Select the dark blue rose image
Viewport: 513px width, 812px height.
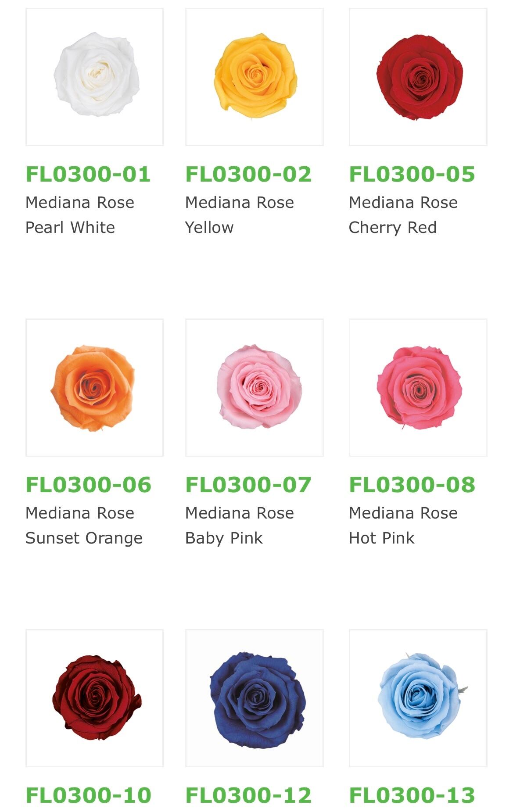[x=254, y=698]
